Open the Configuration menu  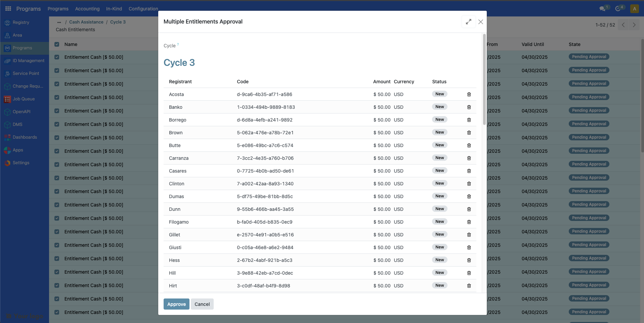[143, 9]
